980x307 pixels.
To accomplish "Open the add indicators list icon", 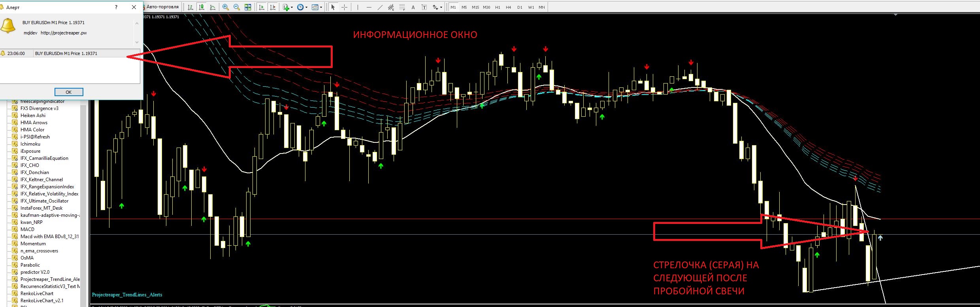I will [286, 7].
